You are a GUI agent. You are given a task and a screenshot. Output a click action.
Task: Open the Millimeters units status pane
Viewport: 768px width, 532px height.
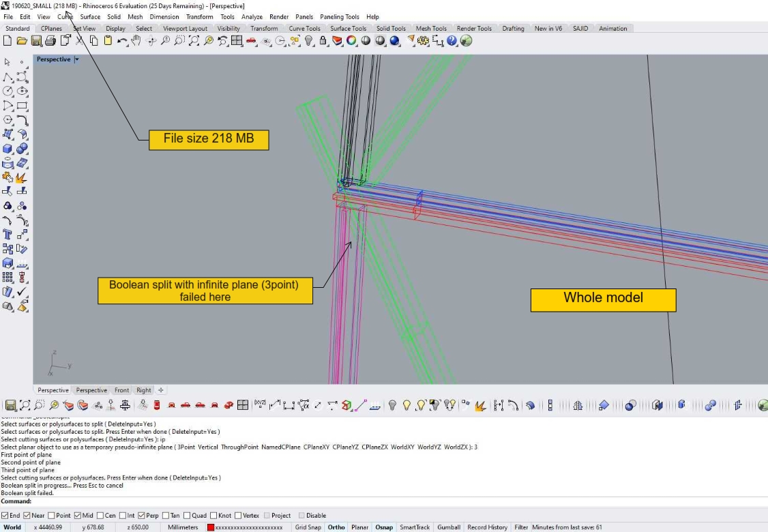point(183,527)
